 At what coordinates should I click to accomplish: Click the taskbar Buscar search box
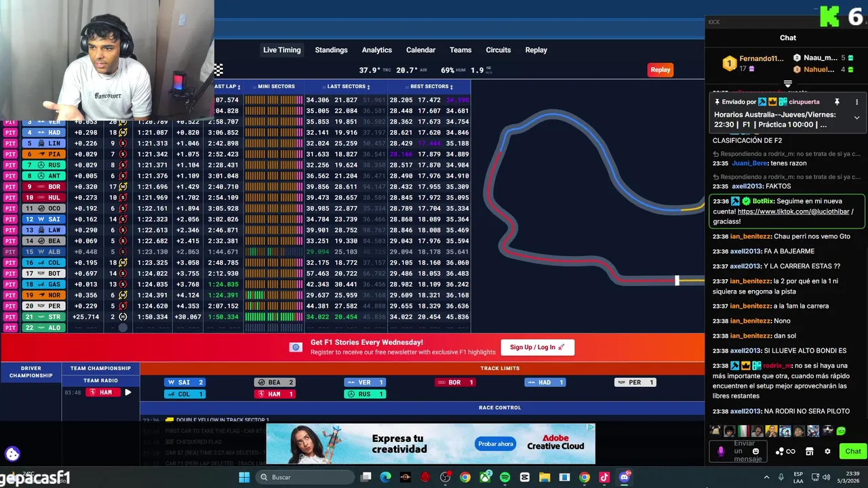click(x=305, y=477)
